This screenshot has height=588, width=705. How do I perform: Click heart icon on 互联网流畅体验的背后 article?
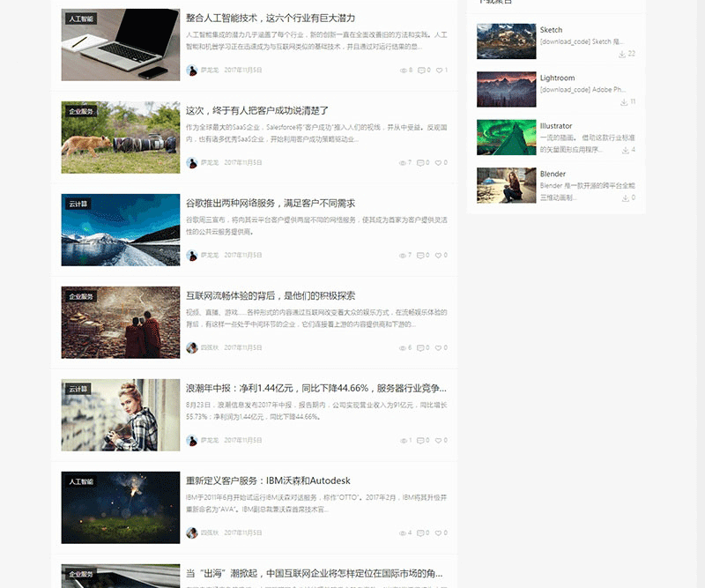tap(438, 348)
